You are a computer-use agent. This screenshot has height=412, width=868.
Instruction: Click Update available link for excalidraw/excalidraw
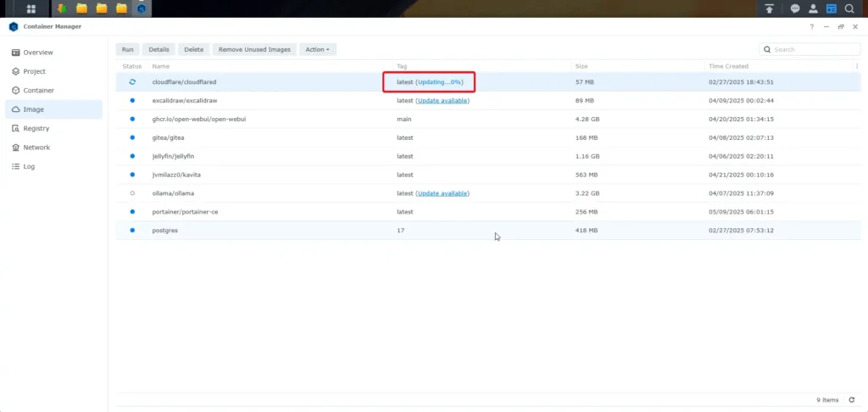tap(442, 101)
